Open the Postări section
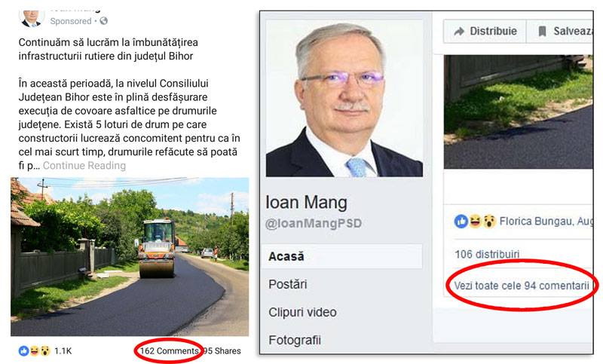 [x=288, y=284]
